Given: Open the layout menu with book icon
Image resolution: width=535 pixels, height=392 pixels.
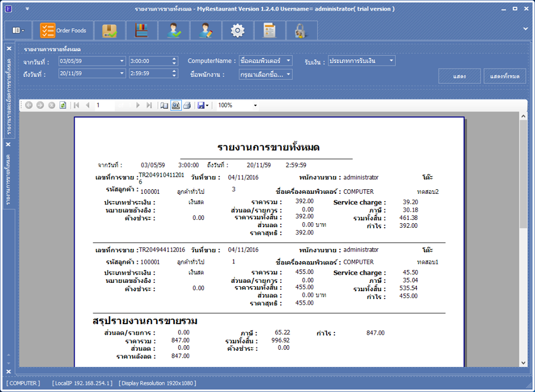Looking at the screenshot, I should tap(18, 30).
